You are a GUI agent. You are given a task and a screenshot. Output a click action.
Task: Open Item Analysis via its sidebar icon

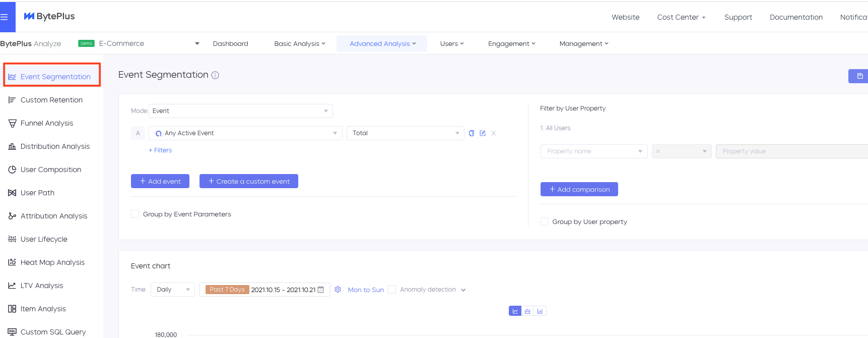(x=12, y=309)
